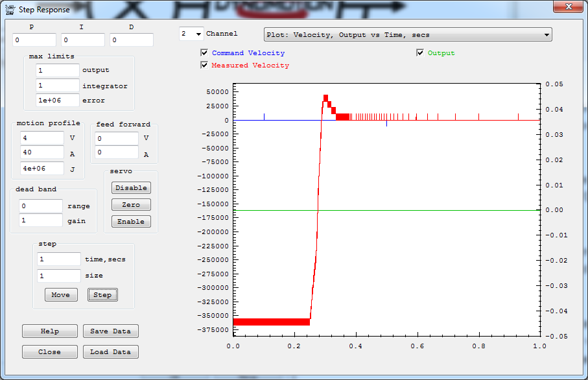588x380 pixels.
Task: Toggle the Command Velocity checkbox
Action: [205, 53]
